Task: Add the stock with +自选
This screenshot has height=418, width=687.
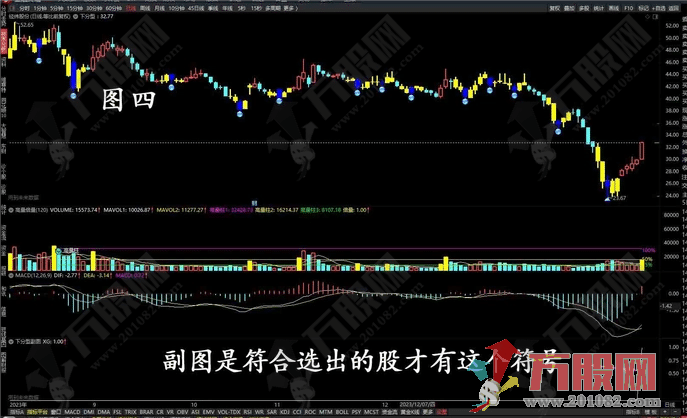Action: pyautogui.click(x=659, y=8)
